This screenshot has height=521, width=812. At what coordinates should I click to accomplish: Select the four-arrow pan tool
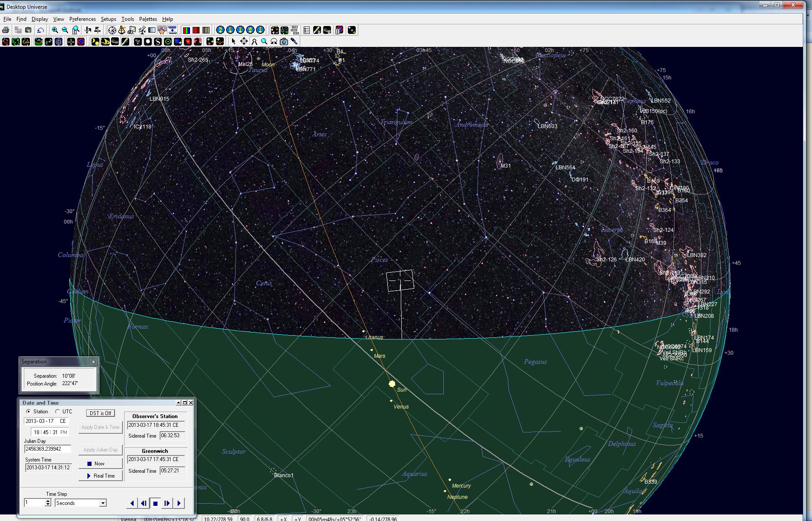[244, 41]
